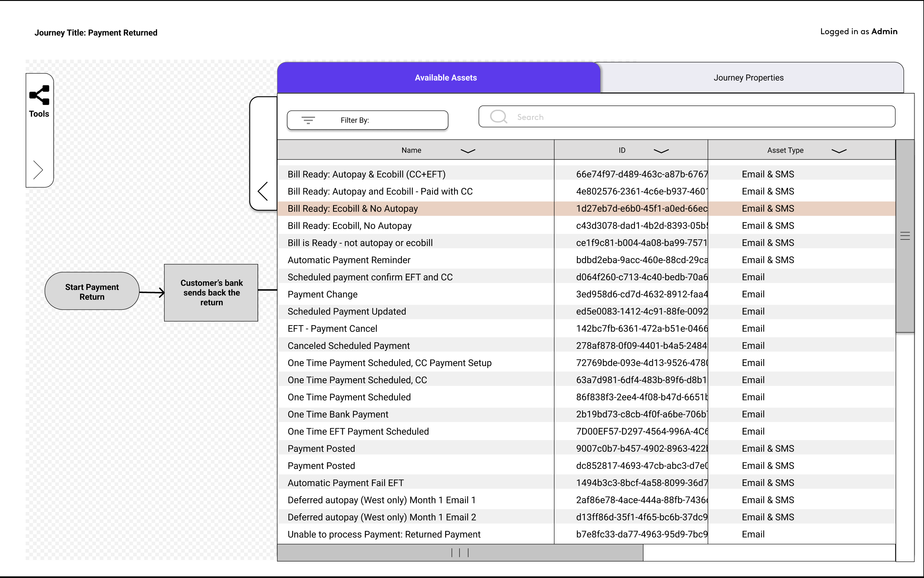
Task: Select EFT - Payment Cancel row
Action: pos(586,329)
